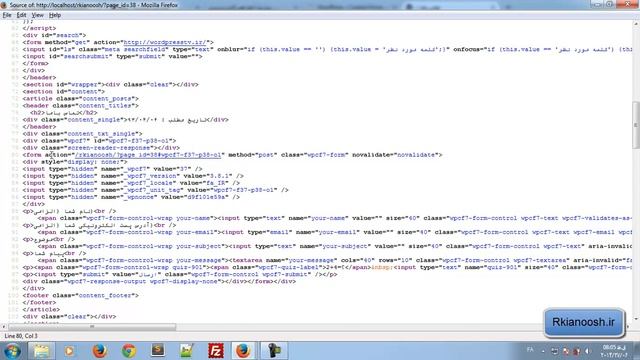Open the Edit menu
Screen dimensions: 640x360
(x=21, y=15)
